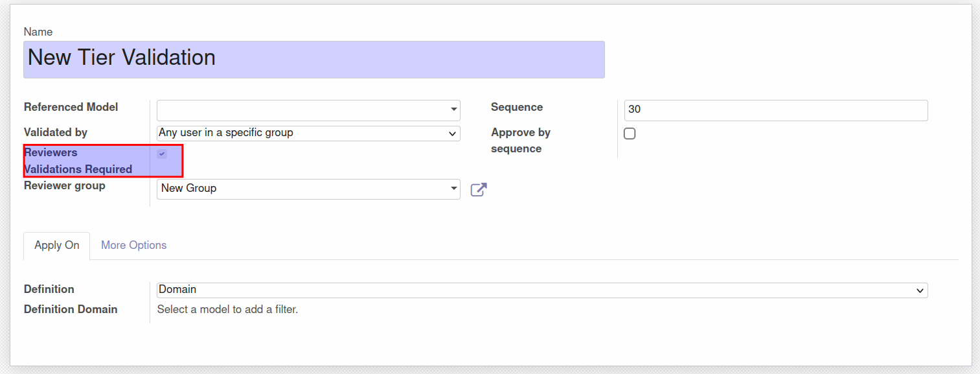Click the Approve by sequence label

point(521,141)
